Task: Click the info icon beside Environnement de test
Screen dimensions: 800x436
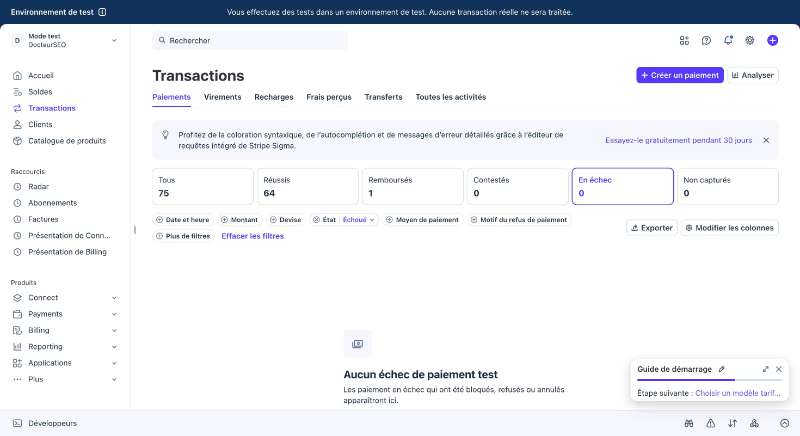Action: tap(102, 12)
